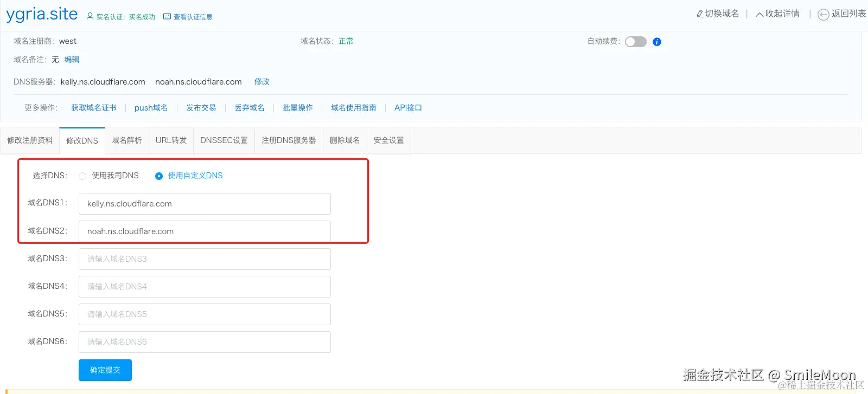Click the 查看认证信息 link text

click(x=193, y=17)
